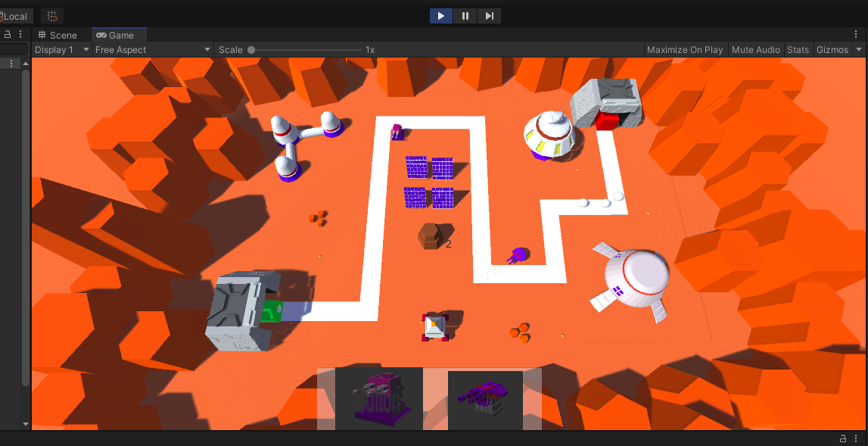Click the green exit gate on bunker

click(x=271, y=310)
